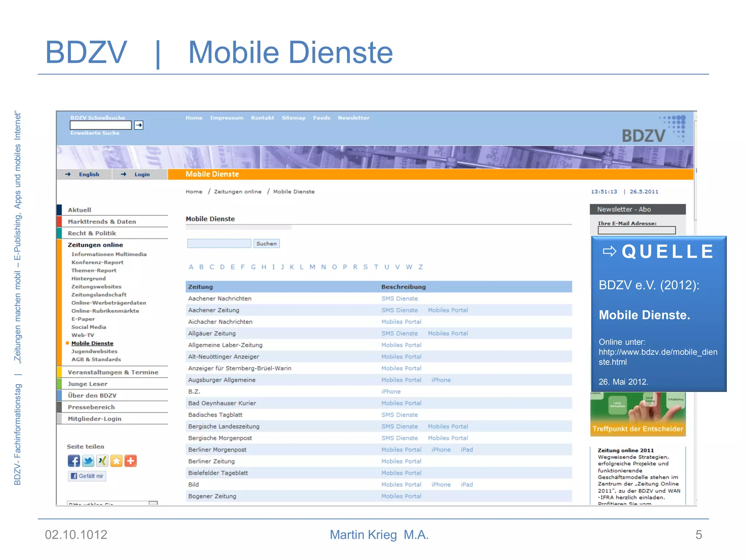Share page via Xing icon

tap(102, 461)
